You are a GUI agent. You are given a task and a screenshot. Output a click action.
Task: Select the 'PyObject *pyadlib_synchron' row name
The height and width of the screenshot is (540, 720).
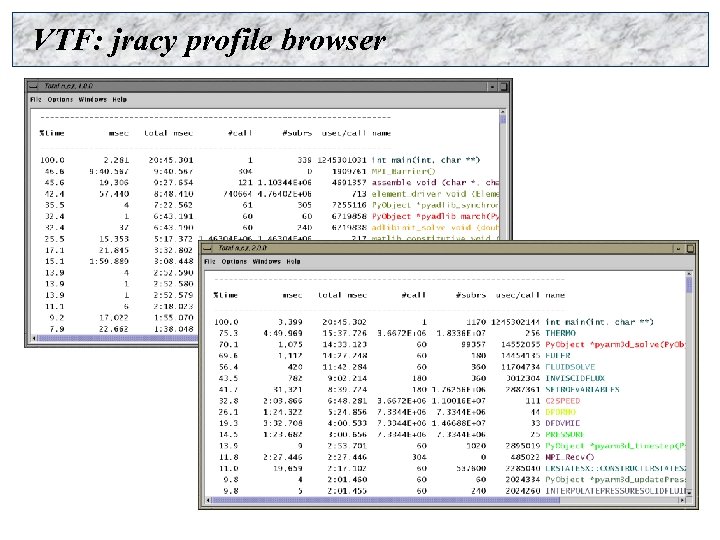point(435,205)
